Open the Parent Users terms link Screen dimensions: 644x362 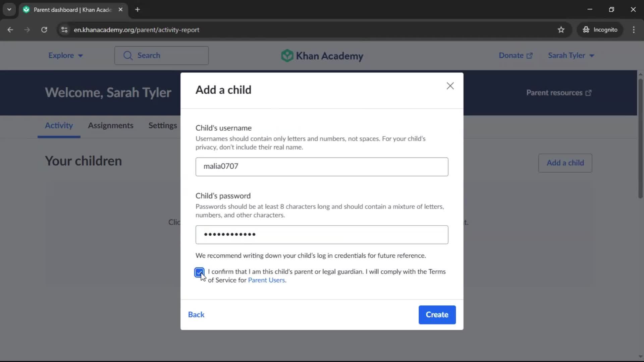[x=266, y=280]
